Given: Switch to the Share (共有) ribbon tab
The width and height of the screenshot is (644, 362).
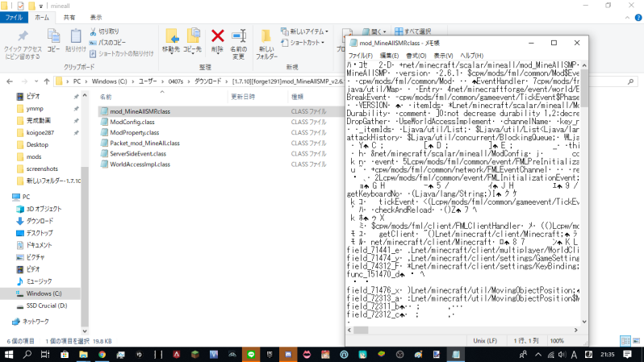Looking at the screenshot, I should [69, 16].
